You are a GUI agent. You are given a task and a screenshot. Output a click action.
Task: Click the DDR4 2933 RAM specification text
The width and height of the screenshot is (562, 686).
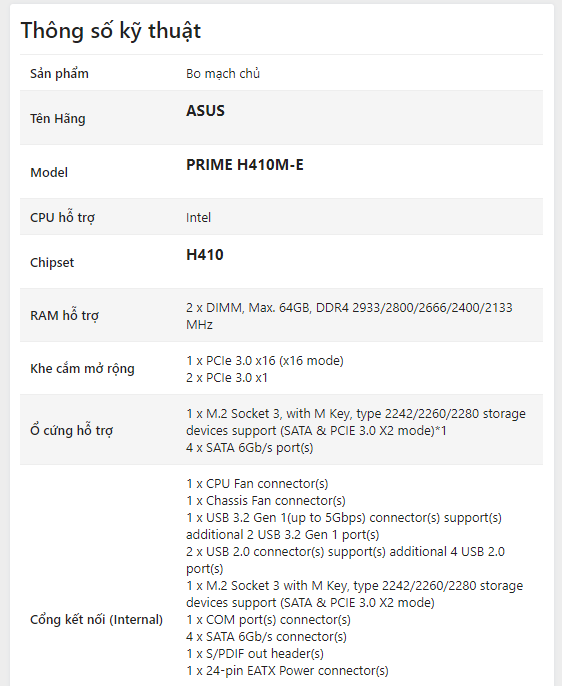pos(349,316)
